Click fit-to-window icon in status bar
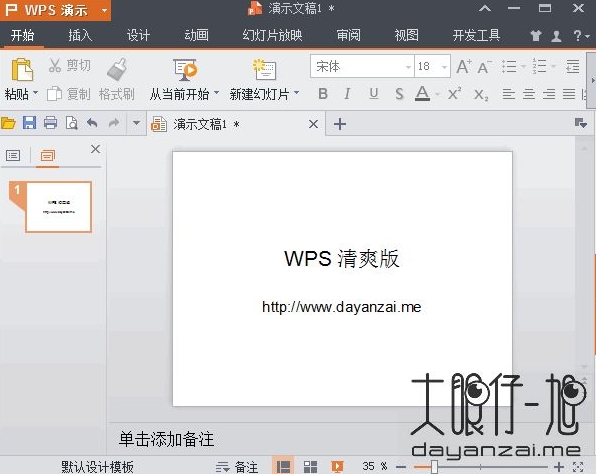Image resolution: width=596 pixels, height=474 pixels. point(578,466)
